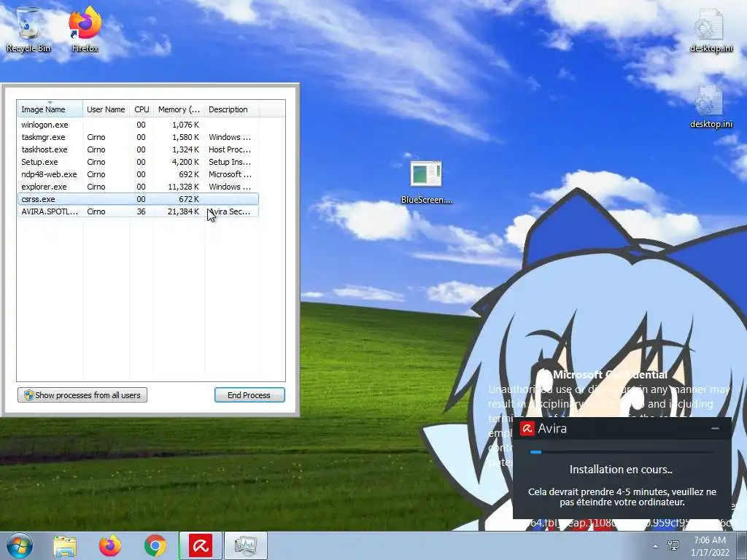This screenshot has height=560, width=747.
Task: Click the Installation en cours.. text
Action: coord(622,470)
